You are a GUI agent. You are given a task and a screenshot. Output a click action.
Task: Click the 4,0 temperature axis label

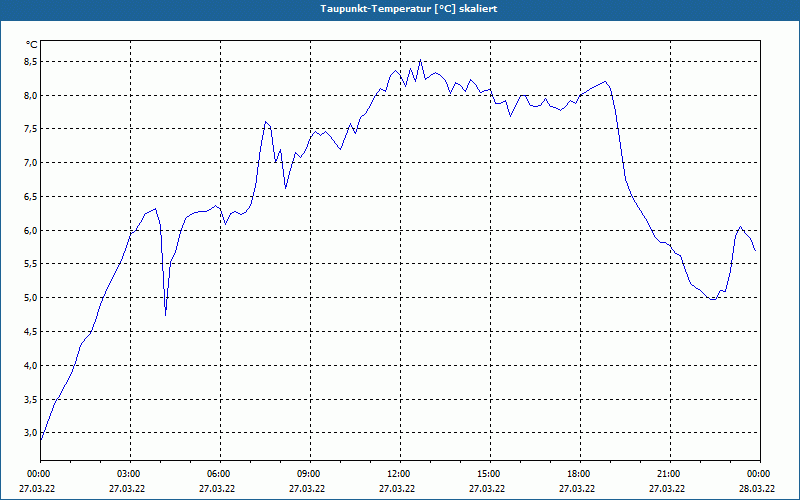click(x=32, y=365)
